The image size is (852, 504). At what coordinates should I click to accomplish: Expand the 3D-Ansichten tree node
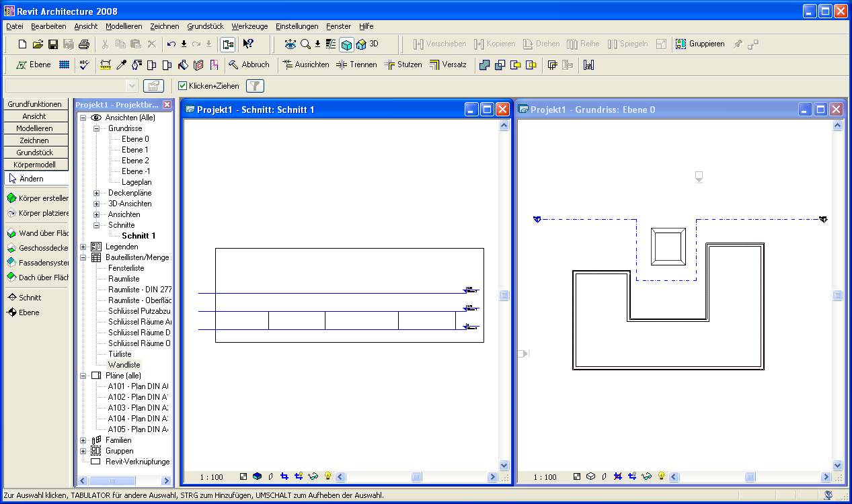click(x=96, y=204)
